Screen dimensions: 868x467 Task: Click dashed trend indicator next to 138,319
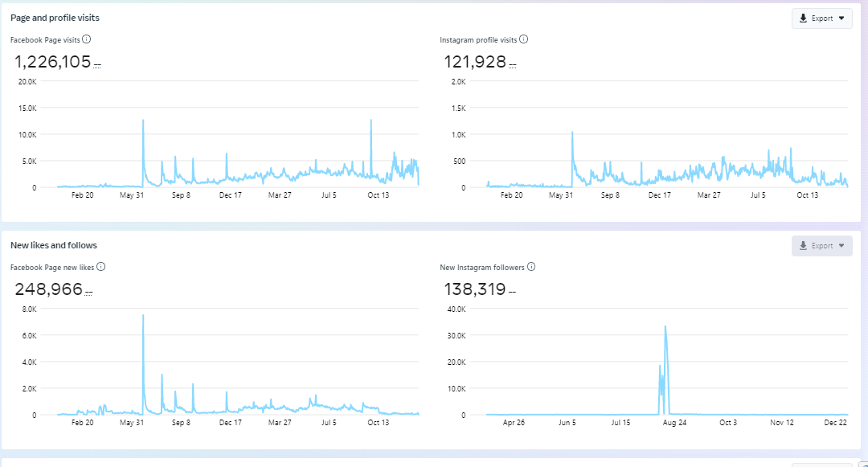pyautogui.click(x=512, y=292)
